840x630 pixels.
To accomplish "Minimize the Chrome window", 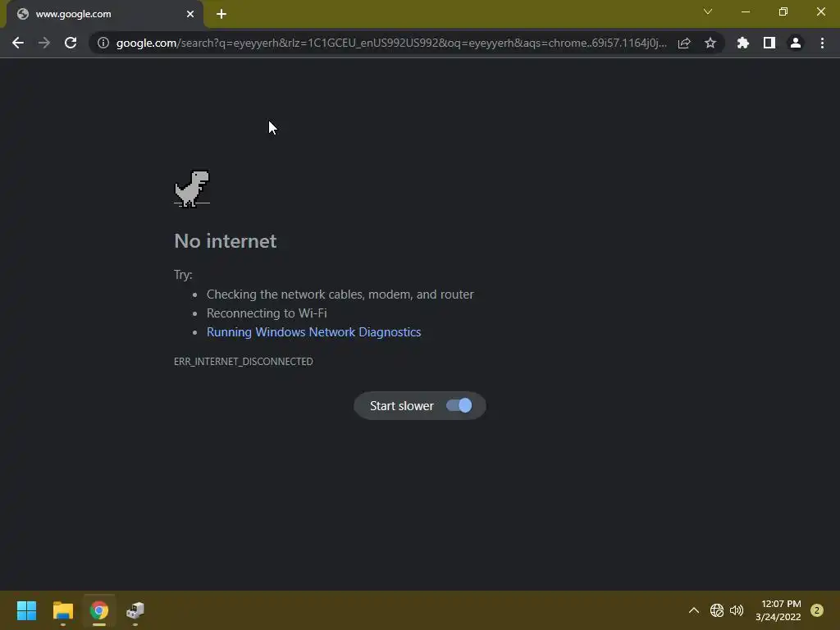I will click(x=746, y=11).
